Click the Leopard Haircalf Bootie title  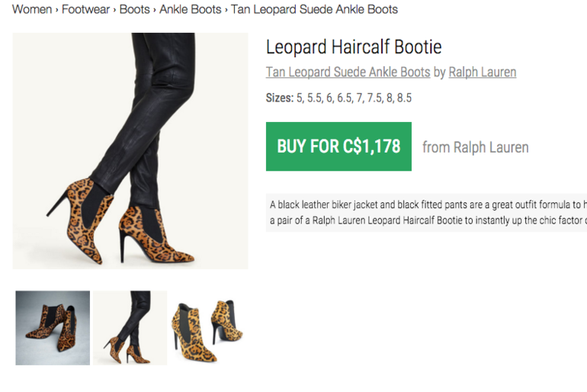tap(354, 47)
